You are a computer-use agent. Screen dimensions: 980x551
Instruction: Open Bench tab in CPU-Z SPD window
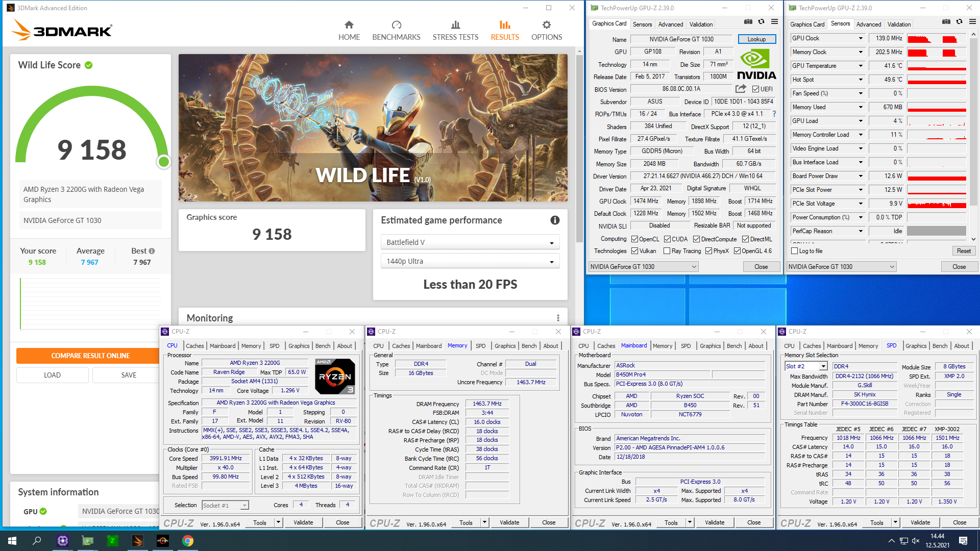tap(940, 346)
